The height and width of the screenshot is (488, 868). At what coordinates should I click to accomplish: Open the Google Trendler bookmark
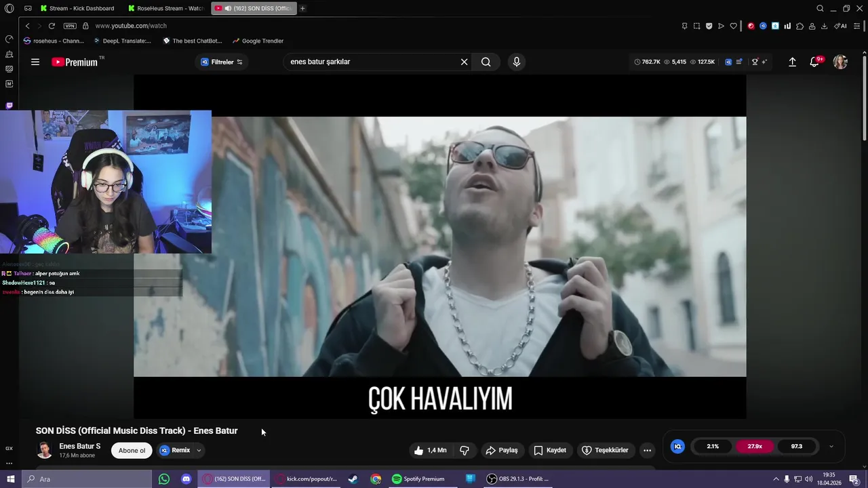[258, 41]
